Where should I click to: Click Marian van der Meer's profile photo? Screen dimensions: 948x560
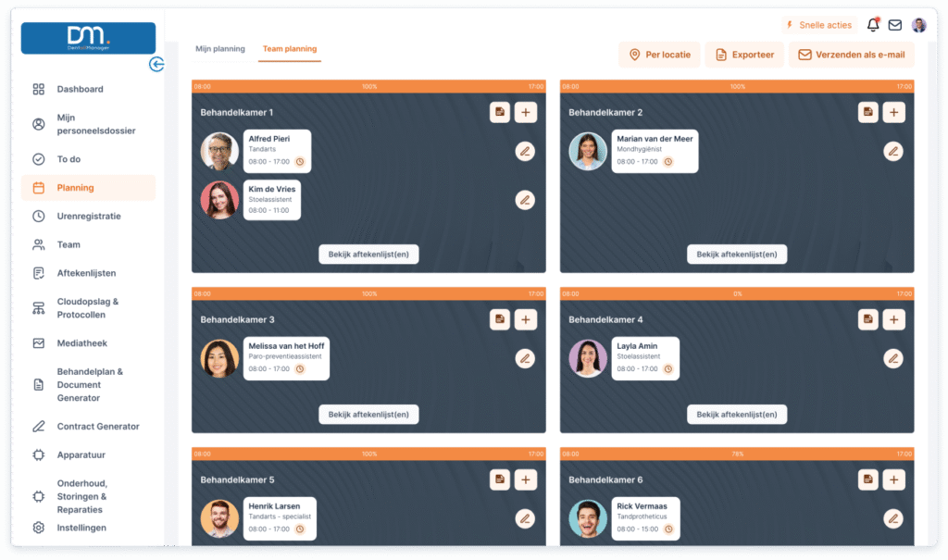pos(588,151)
